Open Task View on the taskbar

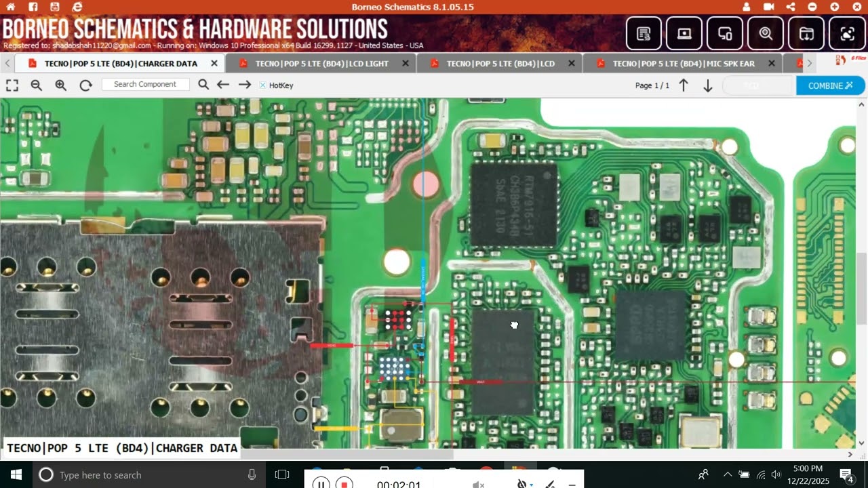[282, 474]
